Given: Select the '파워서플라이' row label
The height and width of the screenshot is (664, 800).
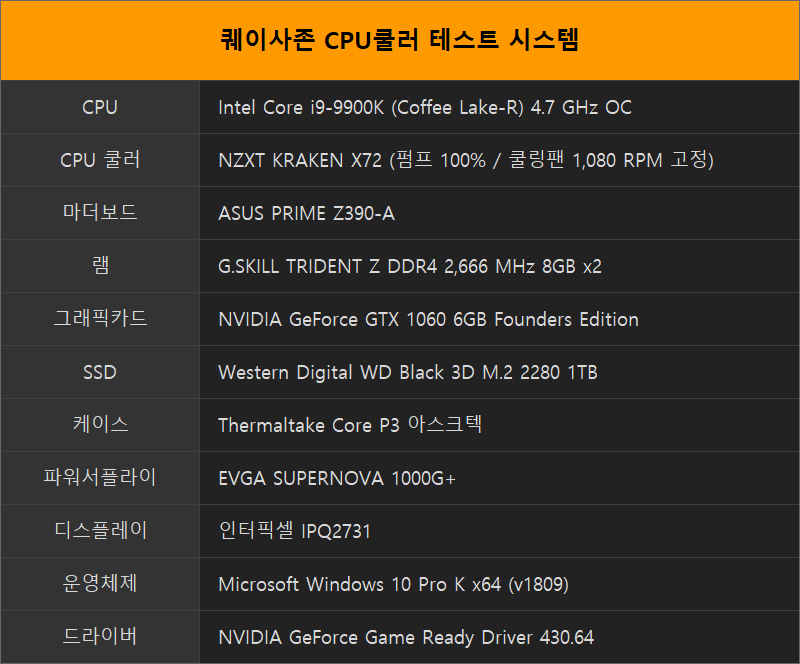Looking at the screenshot, I should pos(100,478).
